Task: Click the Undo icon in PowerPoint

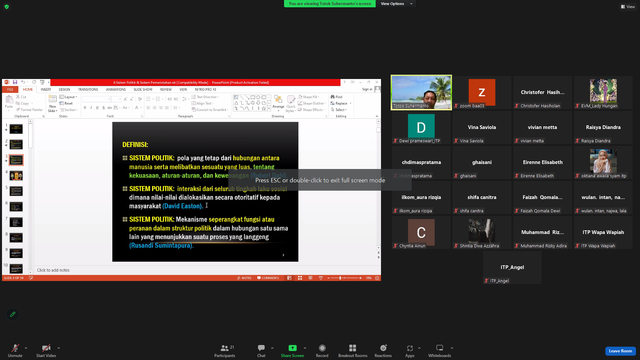Action: click(23, 82)
